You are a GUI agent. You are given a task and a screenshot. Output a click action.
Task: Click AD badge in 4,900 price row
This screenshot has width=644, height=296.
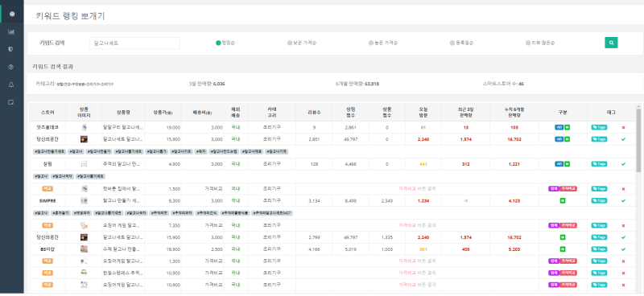pos(559,164)
